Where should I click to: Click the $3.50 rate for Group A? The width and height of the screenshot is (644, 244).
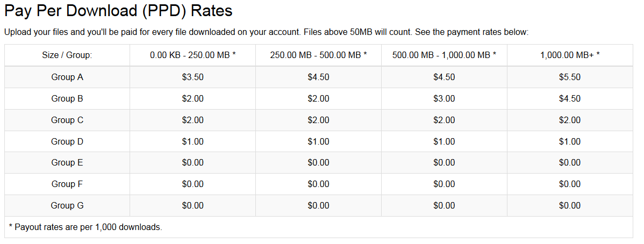pyautogui.click(x=192, y=77)
